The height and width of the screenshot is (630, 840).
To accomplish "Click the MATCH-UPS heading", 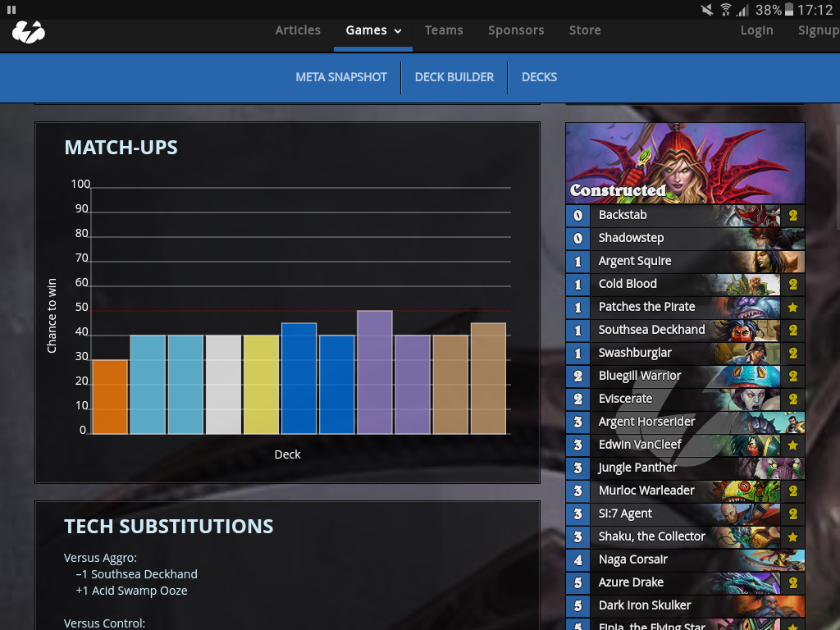I will 121,148.
